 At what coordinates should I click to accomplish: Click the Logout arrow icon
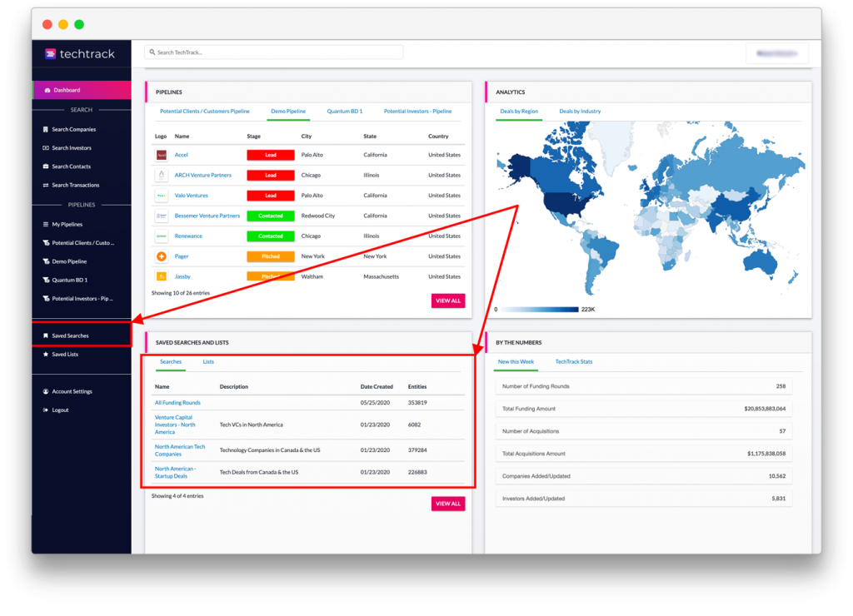pos(46,410)
